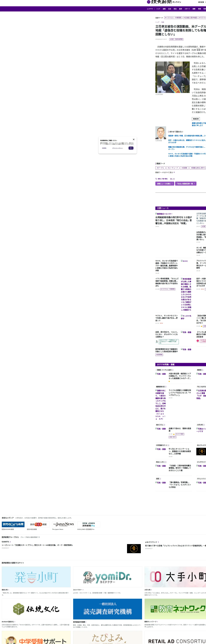
Task: Open the GIANTS group news heading
Action: point(6,542)
